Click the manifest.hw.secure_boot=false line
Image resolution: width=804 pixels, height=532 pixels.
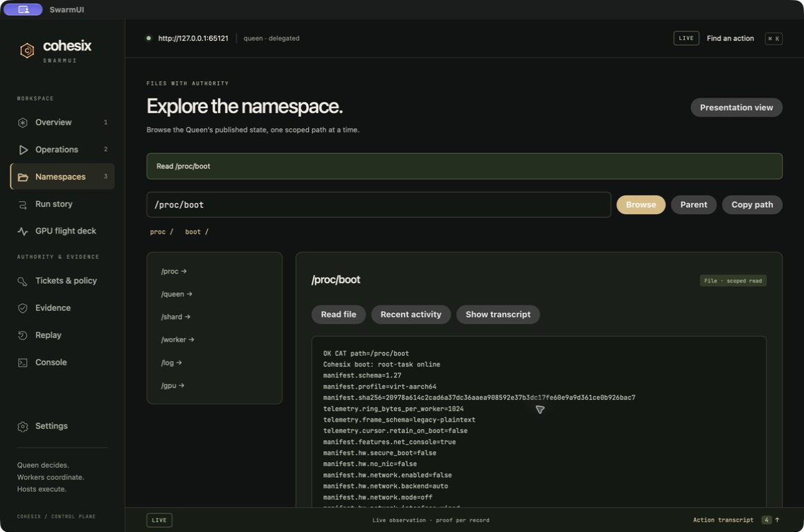click(379, 453)
